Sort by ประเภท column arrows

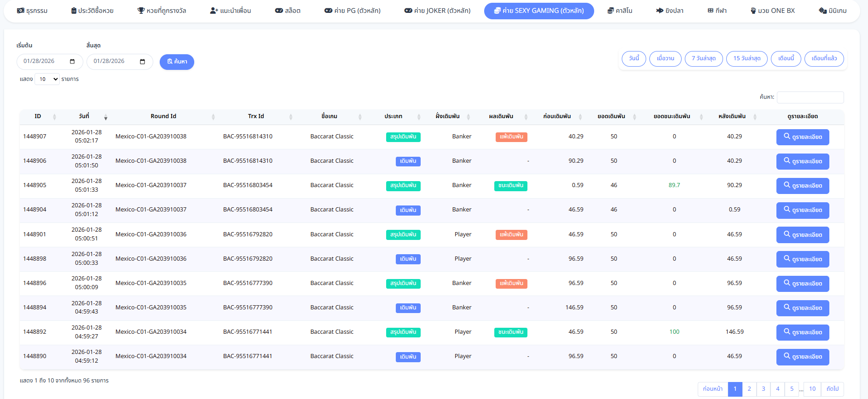point(418,117)
